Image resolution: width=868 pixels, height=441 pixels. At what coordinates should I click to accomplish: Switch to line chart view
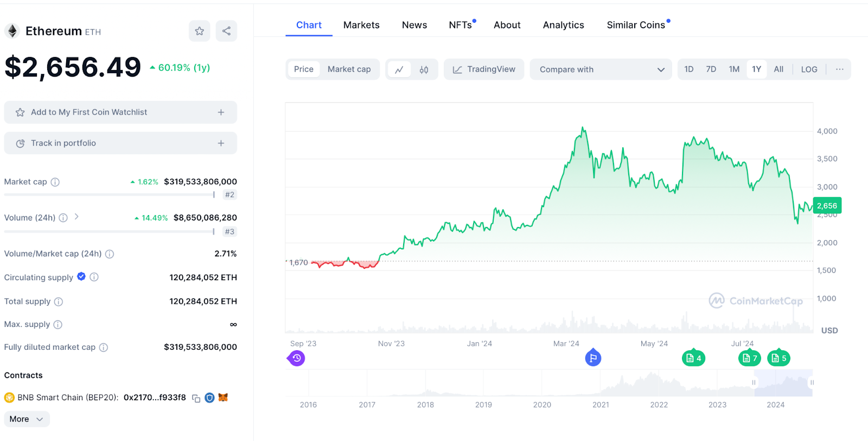399,70
